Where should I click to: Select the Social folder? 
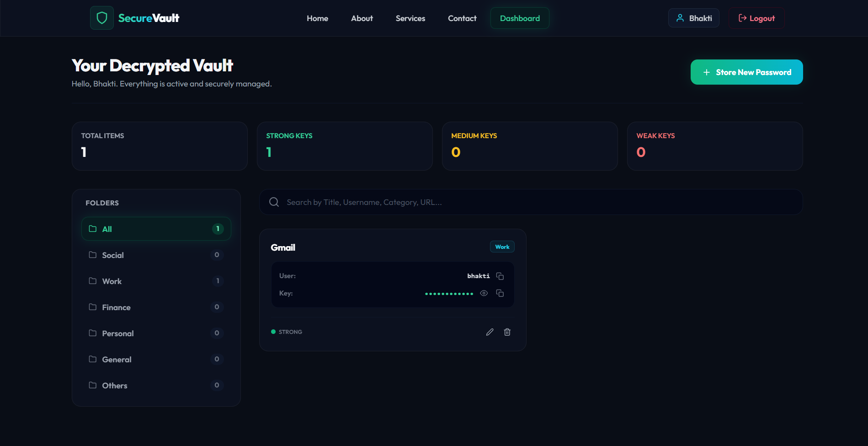click(x=156, y=255)
